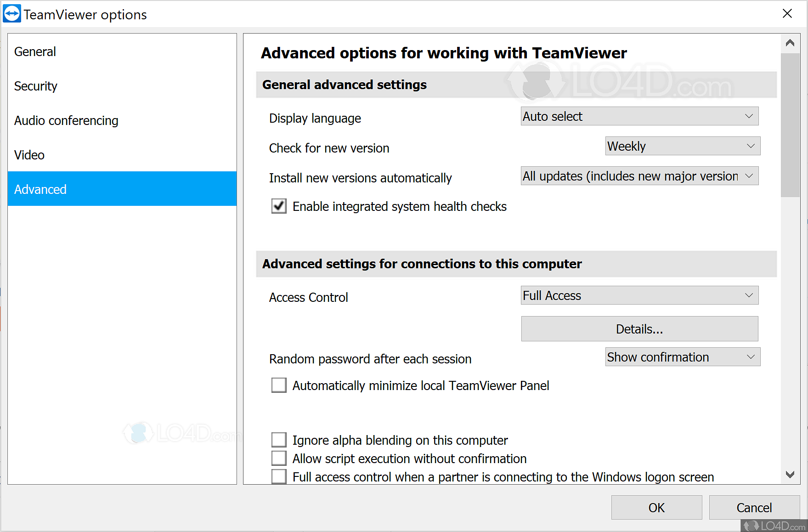808x532 pixels.
Task: Change Check for new version from Weekly
Action: (682, 146)
